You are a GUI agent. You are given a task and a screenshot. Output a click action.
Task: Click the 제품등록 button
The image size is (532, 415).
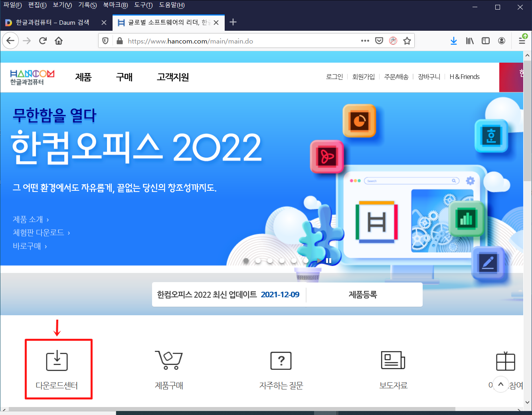[x=363, y=294]
